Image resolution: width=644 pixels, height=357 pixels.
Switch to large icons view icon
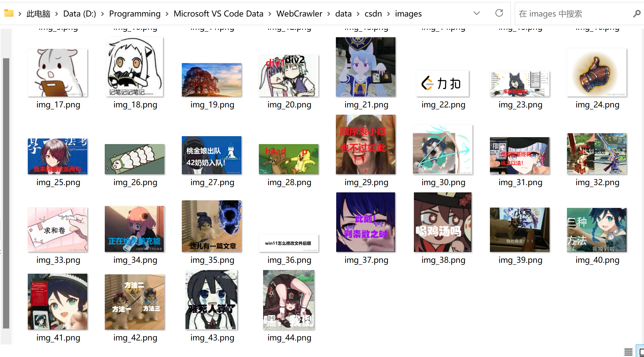click(x=641, y=352)
